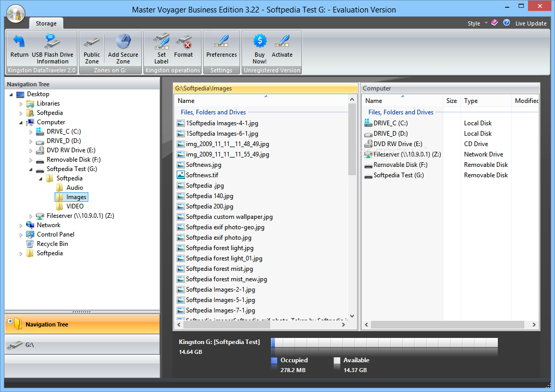Image resolution: width=555 pixels, height=392 pixels.
Task: Select Softpedia custom wallpaper.jpg
Action: (225, 217)
